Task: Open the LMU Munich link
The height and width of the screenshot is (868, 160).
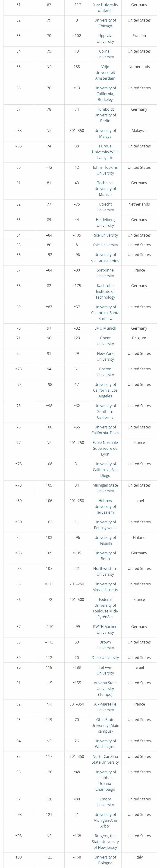Action: [x=105, y=328]
